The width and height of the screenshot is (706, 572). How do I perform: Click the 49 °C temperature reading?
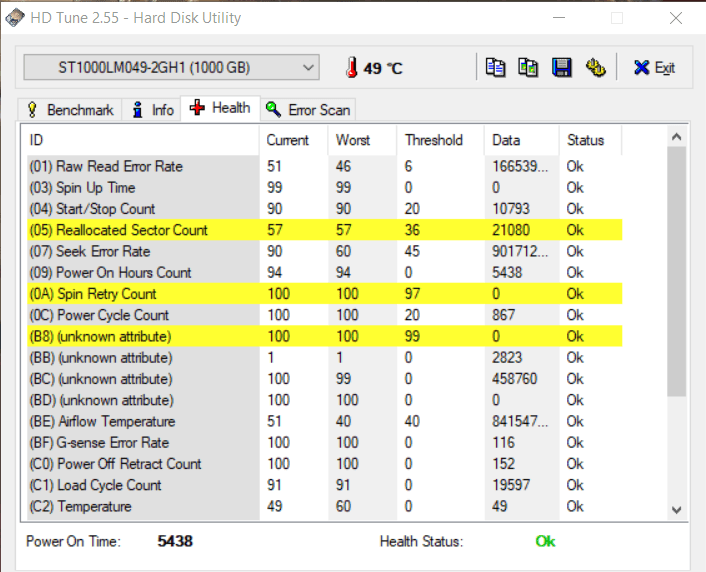383,68
